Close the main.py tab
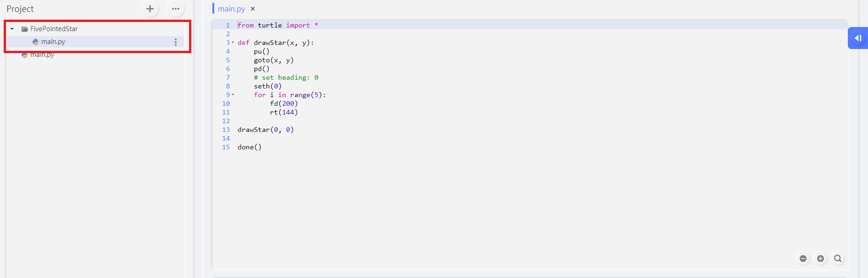The width and height of the screenshot is (868, 278). tap(253, 9)
